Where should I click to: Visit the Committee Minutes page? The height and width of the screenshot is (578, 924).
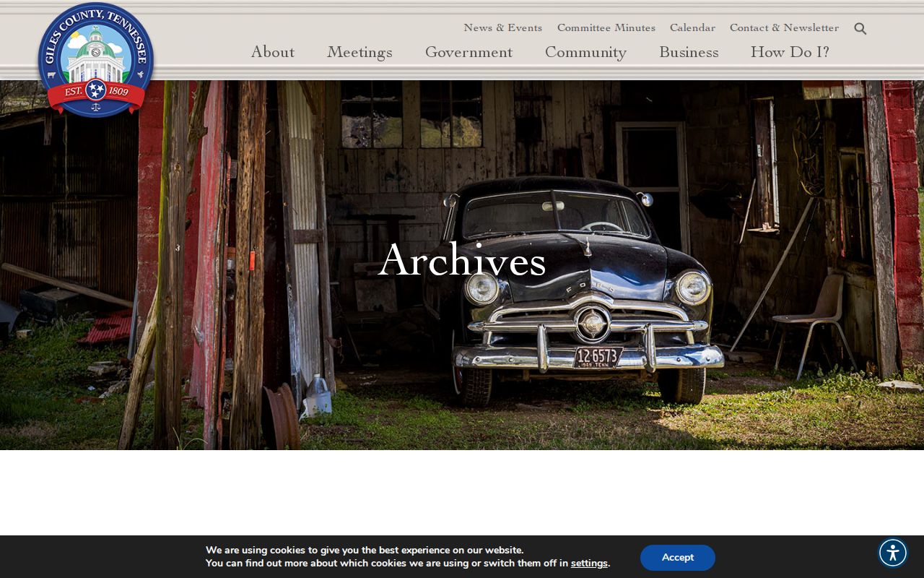606,27
